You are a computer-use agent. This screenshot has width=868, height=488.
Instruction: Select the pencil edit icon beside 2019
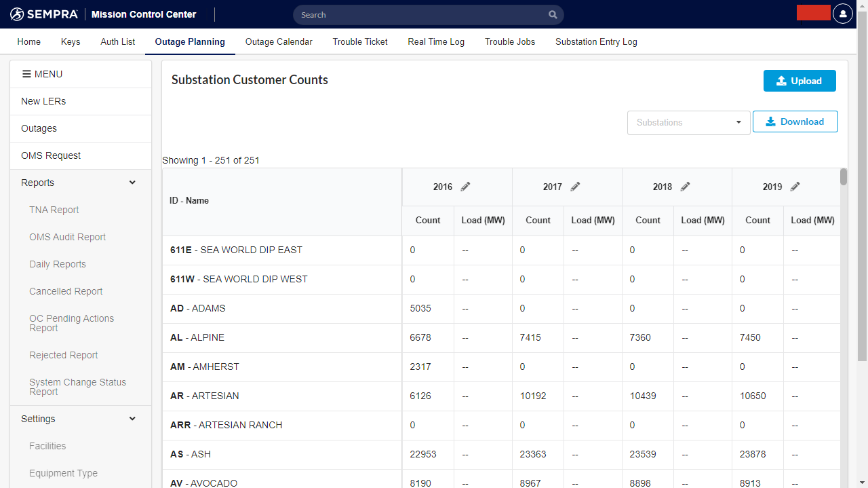tap(795, 185)
